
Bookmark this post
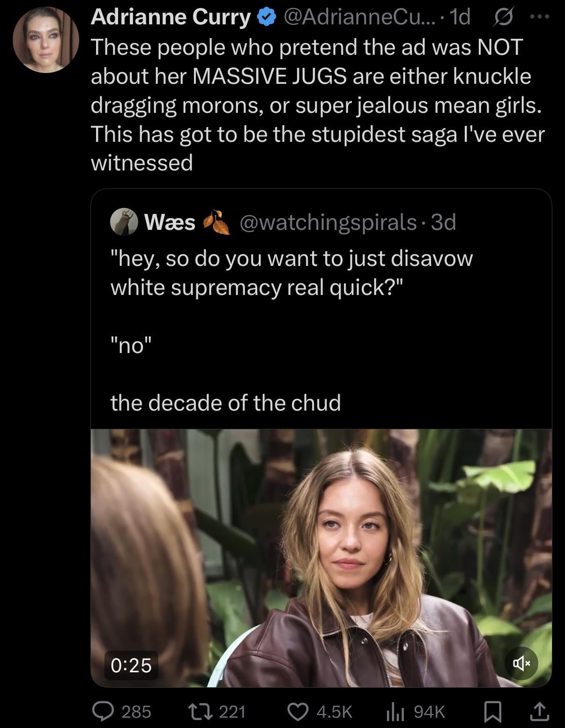tap(492, 712)
